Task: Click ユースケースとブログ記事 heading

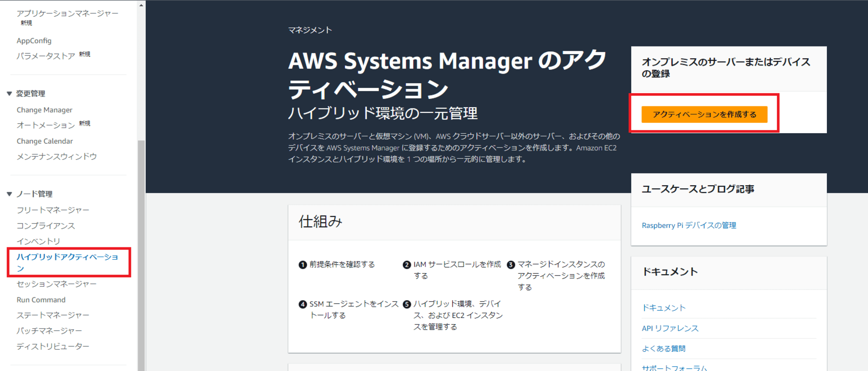Action: 698,189
